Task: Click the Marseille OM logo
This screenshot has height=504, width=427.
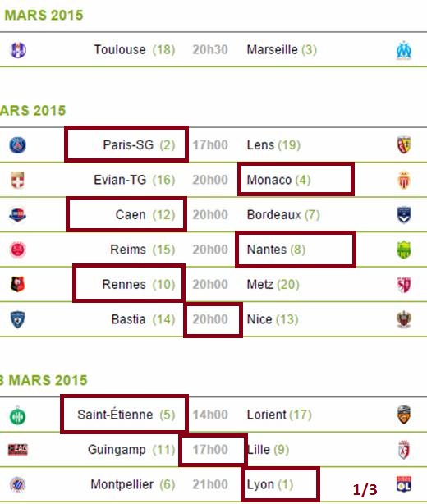Action: pos(403,50)
